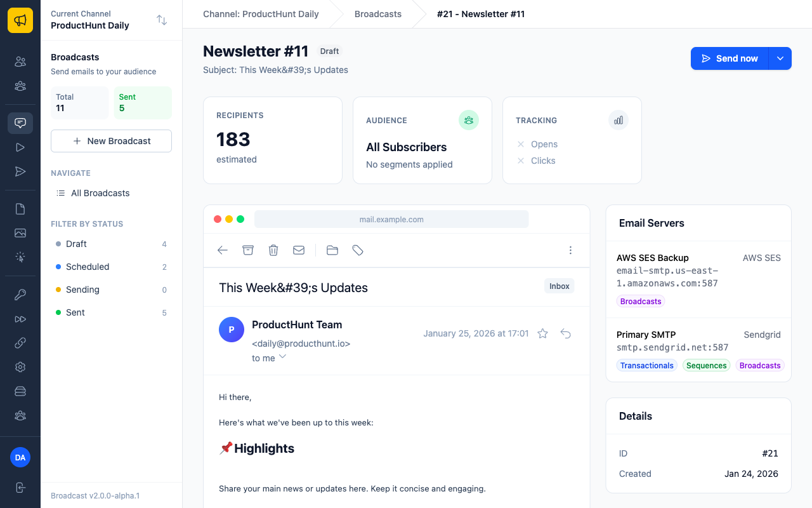
Task: Click Broadcasts tag under AWS SES Backup
Action: click(641, 302)
